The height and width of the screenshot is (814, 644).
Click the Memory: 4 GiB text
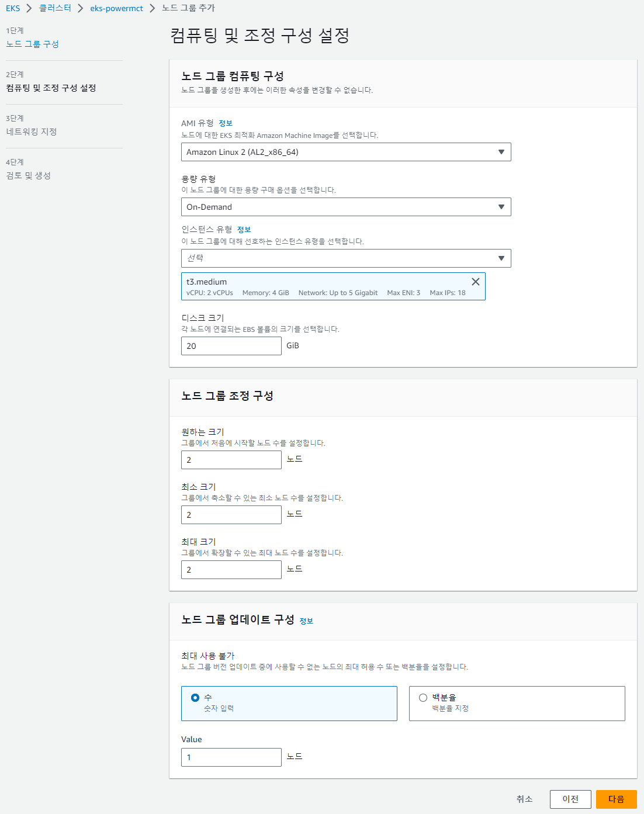coord(266,293)
